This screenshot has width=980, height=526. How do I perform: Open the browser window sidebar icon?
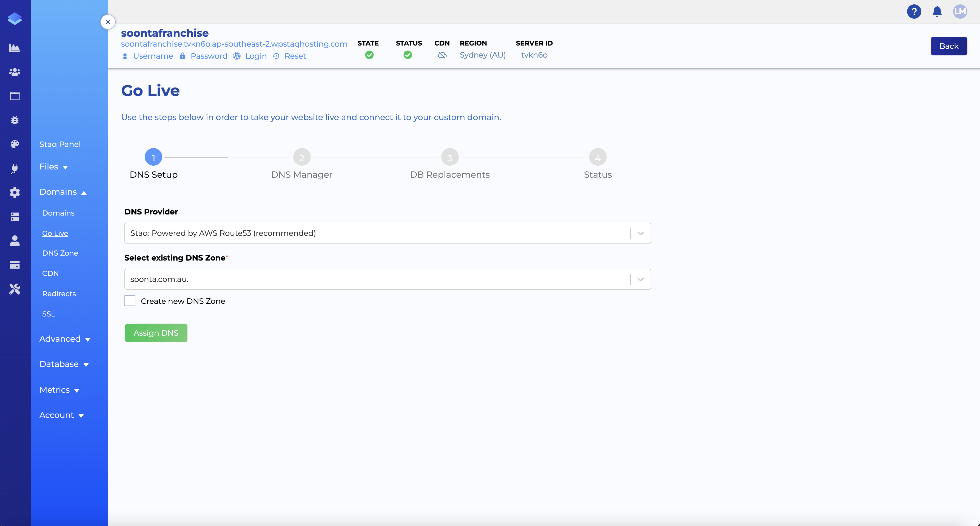click(15, 96)
